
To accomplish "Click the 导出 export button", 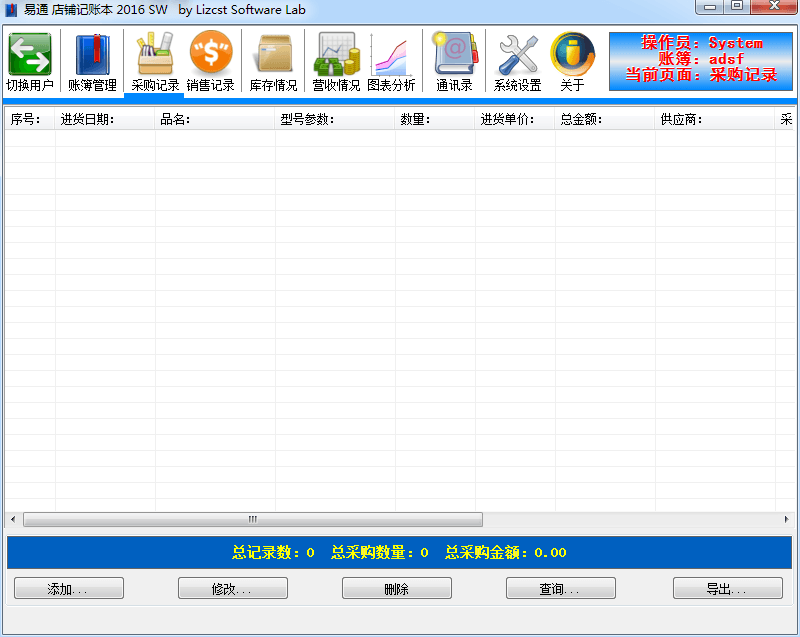I will tap(727, 589).
